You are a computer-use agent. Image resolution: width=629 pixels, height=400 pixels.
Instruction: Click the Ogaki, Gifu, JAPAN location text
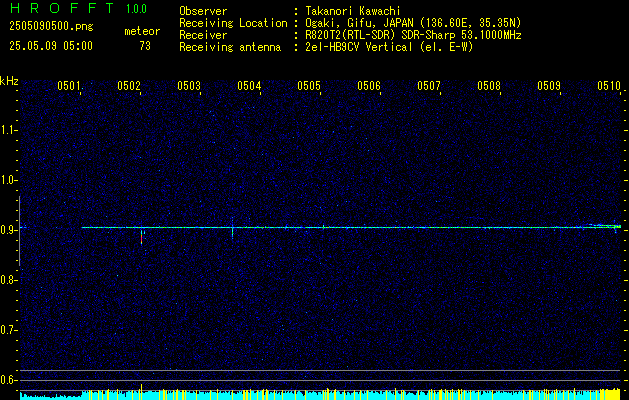pos(413,23)
